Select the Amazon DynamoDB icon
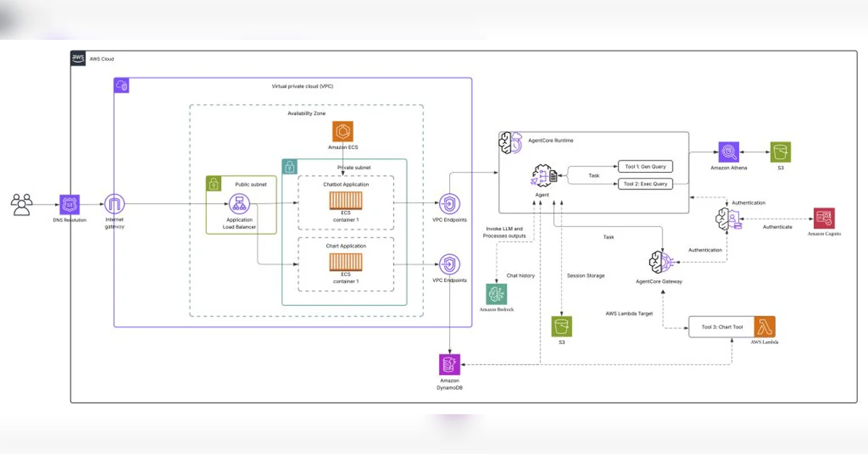This screenshot has width=868, height=454. point(450,364)
